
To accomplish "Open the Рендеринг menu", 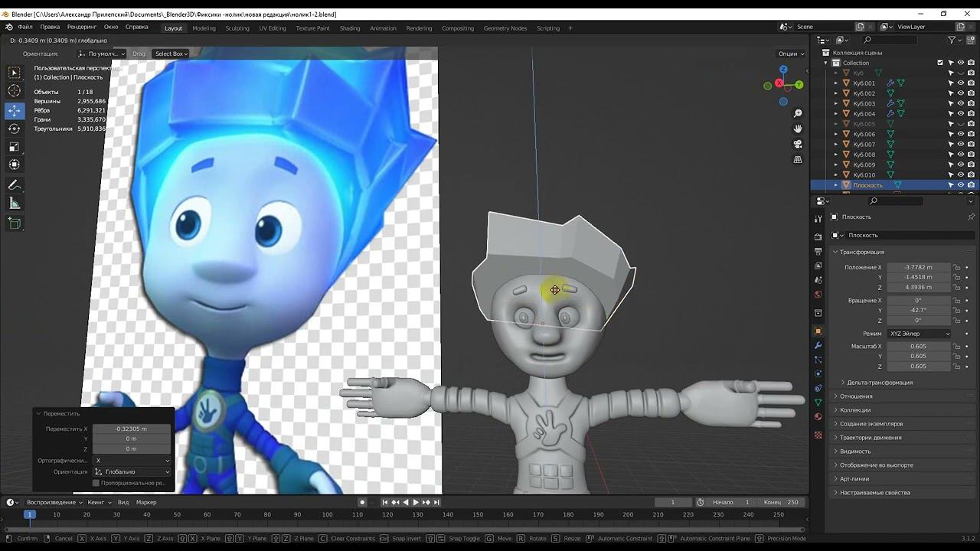I will [x=82, y=27].
